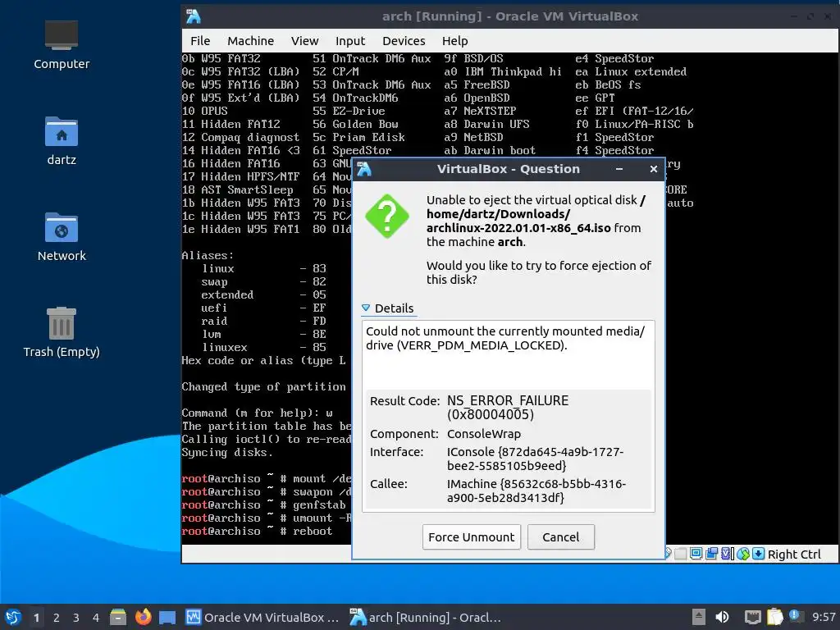The image size is (840, 630).
Task: Click the Right Ctrl host key label
Action: pyautogui.click(x=794, y=555)
